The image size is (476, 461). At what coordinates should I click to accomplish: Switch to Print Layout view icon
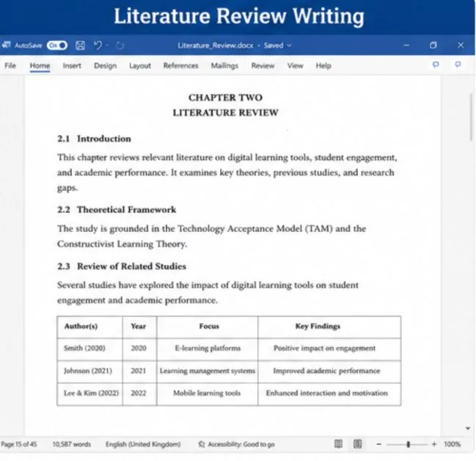click(358, 444)
